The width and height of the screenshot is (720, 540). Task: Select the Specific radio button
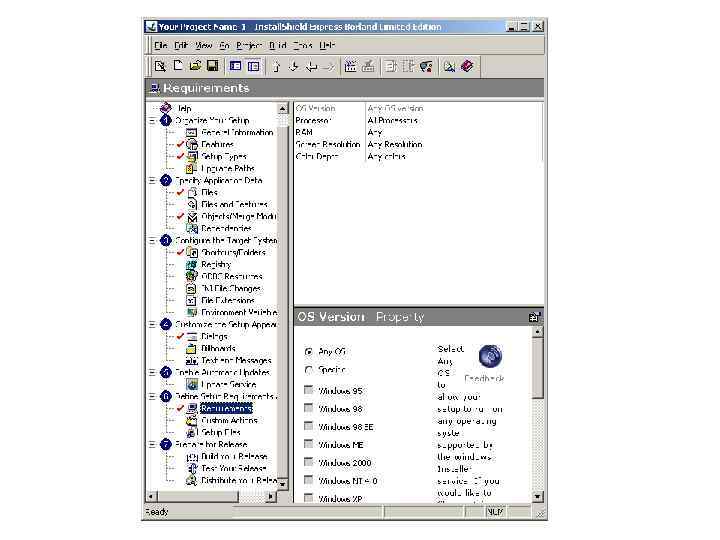[x=309, y=370]
